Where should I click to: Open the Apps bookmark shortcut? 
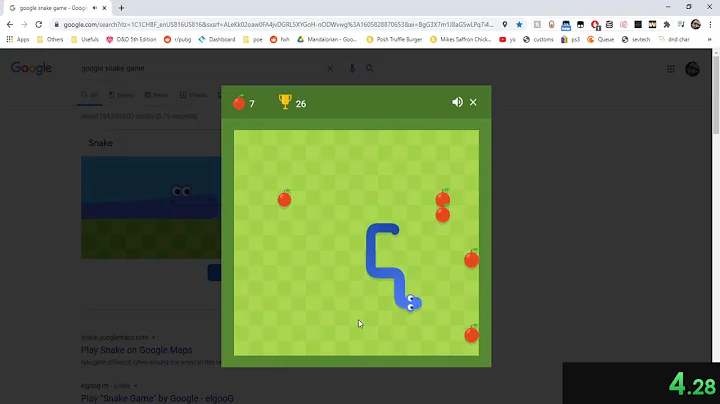[18, 39]
